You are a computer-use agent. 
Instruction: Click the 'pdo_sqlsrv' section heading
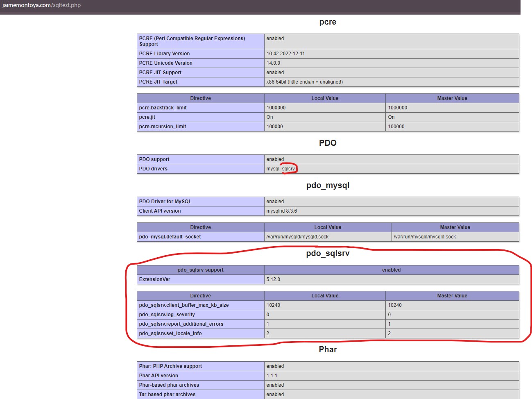click(328, 254)
